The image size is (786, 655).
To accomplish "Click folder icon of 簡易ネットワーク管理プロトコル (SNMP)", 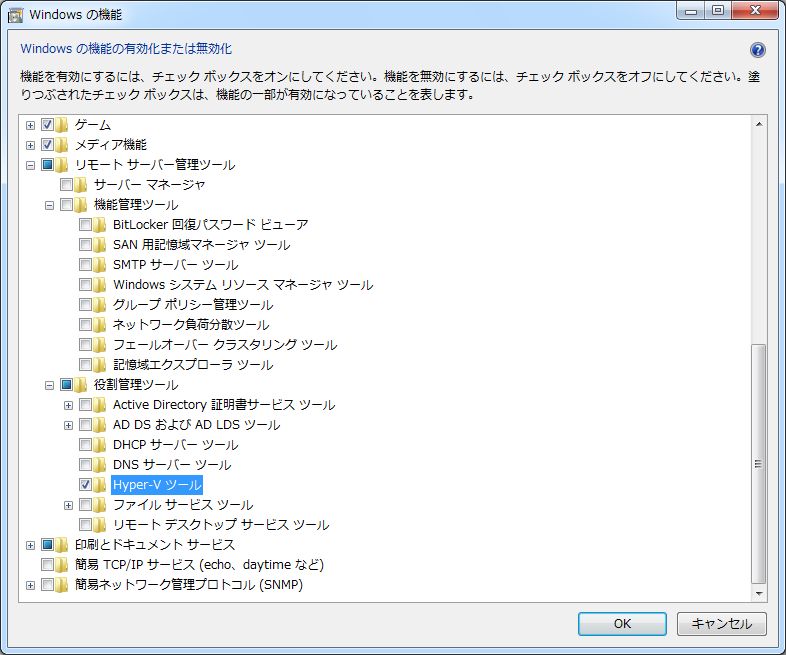I will tap(62, 585).
